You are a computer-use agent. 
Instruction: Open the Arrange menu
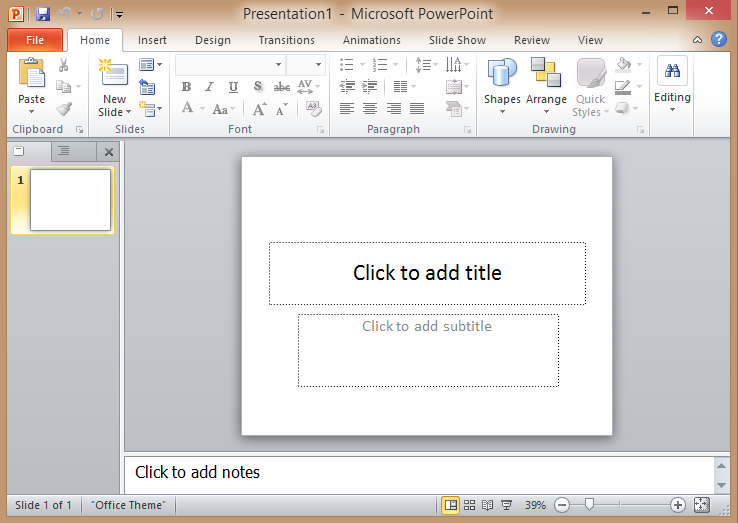(x=546, y=86)
